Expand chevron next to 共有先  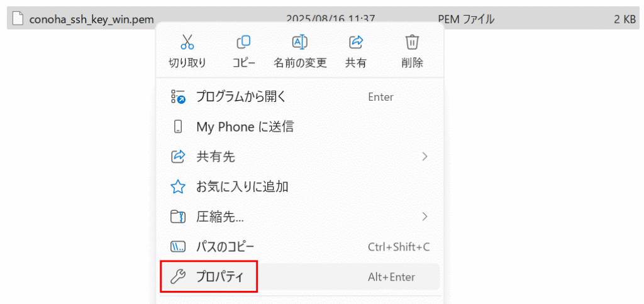click(x=425, y=157)
